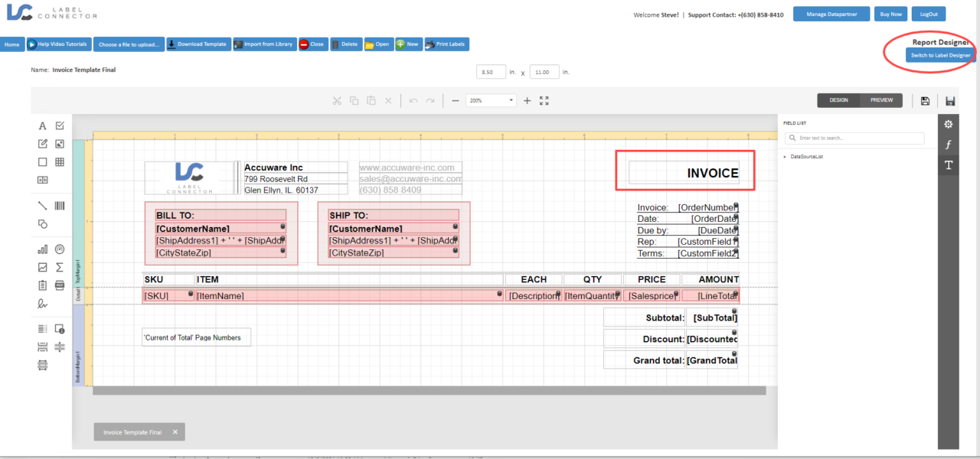The height and width of the screenshot is (459, 980).
Task: Open Help Video Tutorials
Action: coord(59,44)
